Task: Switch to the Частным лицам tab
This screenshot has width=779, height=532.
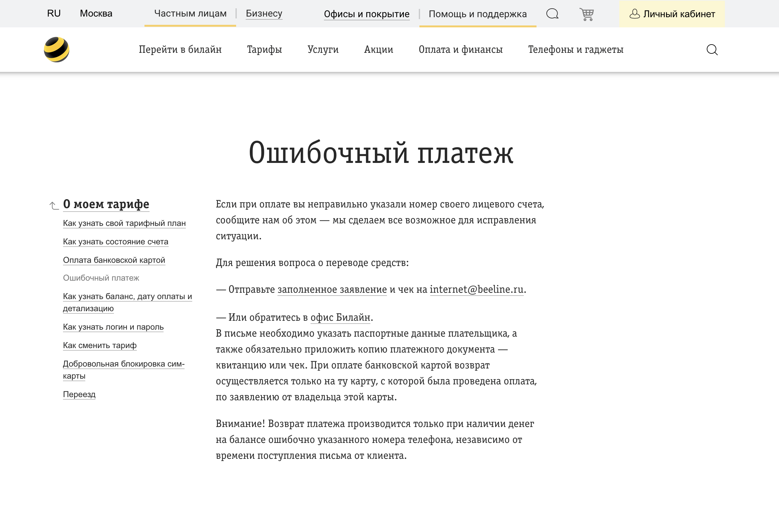Action: pos(190,13)
